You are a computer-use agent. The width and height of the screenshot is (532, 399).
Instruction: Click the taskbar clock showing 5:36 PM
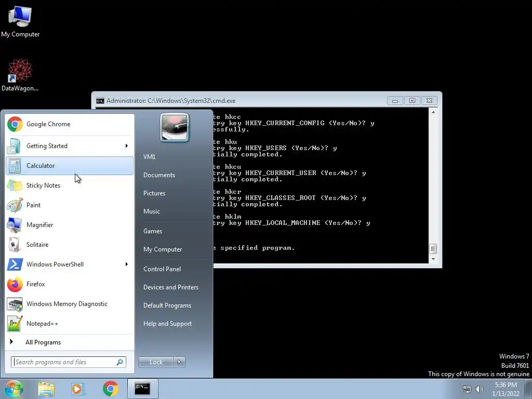pyautogui.click(x=506, y=389)
